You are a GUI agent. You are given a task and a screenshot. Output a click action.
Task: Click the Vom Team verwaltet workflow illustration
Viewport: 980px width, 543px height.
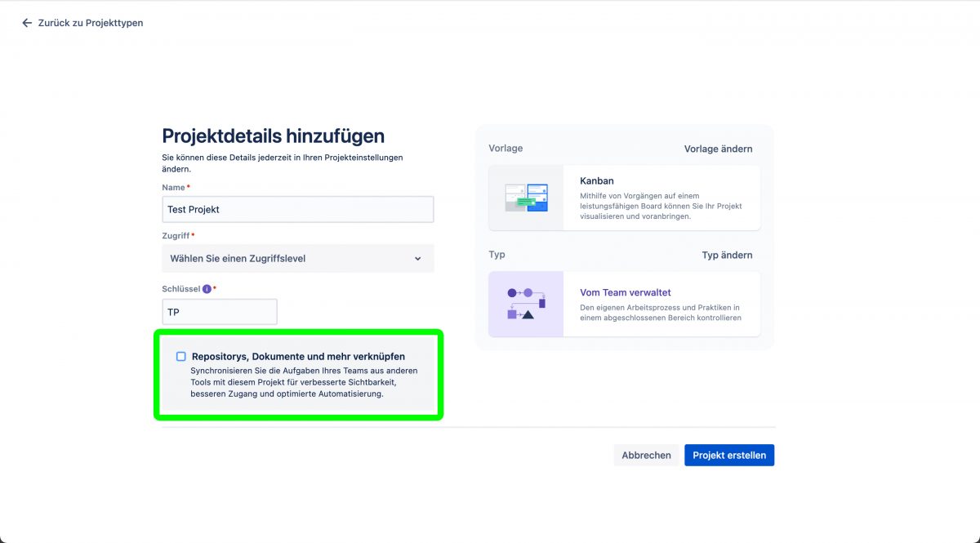(x=526, y=305)
